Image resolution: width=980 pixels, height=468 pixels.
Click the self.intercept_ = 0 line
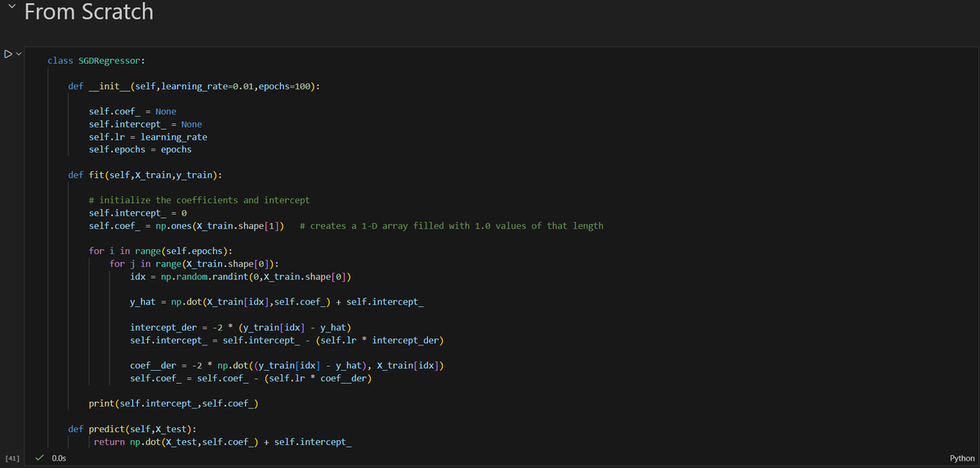138,213
